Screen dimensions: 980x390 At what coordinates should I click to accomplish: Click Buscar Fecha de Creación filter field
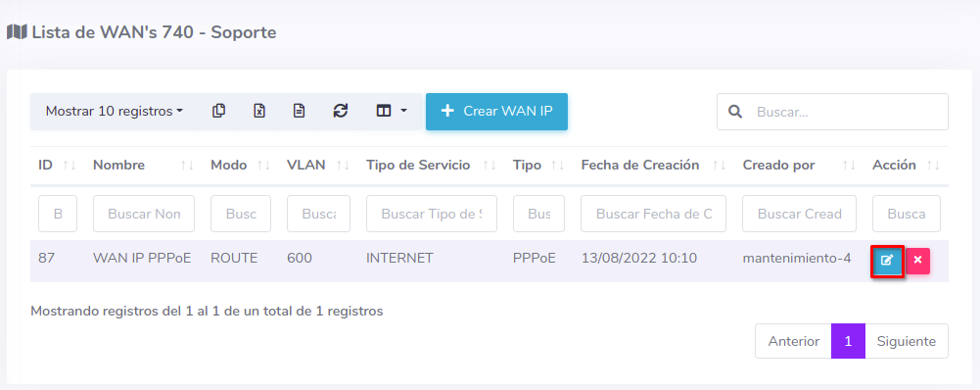point(654,214)
